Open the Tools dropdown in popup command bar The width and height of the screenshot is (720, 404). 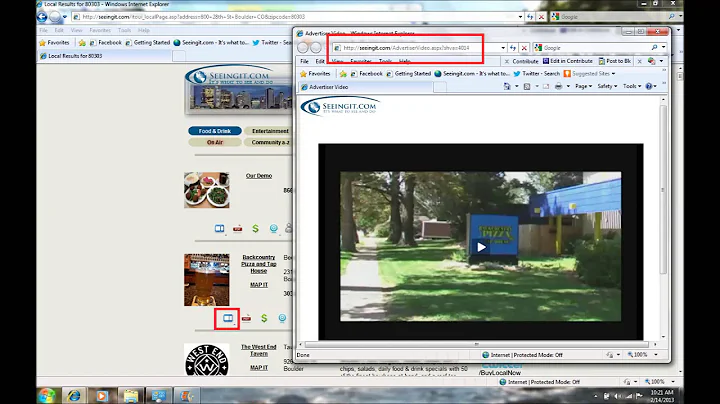coord(632,86)
